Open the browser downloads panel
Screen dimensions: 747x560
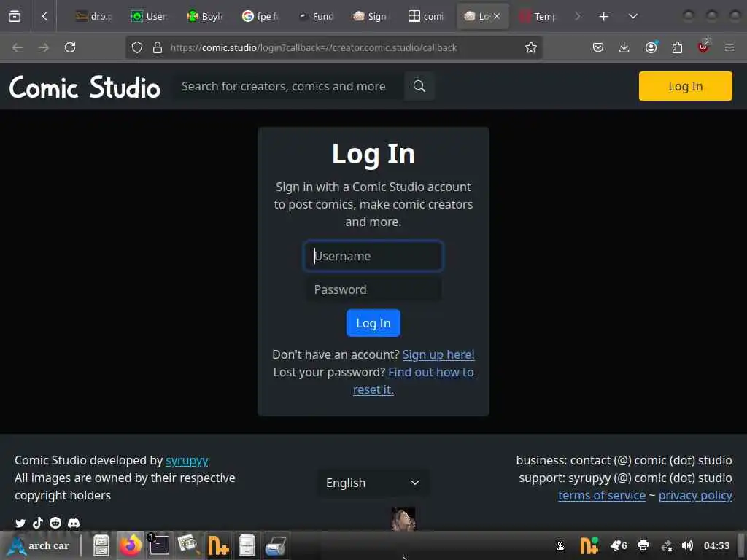point(624,47)
